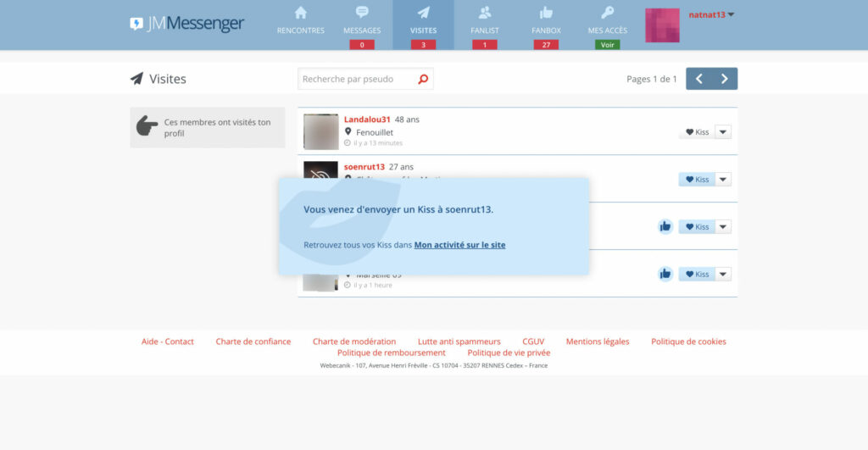The width and height of the screenshot is (868, 450).
Task: Click the thumbs-up on the third visitor
Action: click(665, 226)
